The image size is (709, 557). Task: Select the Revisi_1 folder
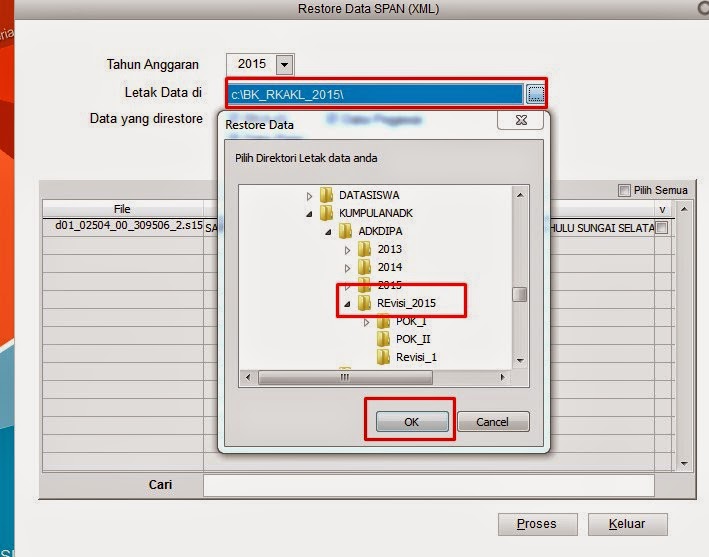416,357
